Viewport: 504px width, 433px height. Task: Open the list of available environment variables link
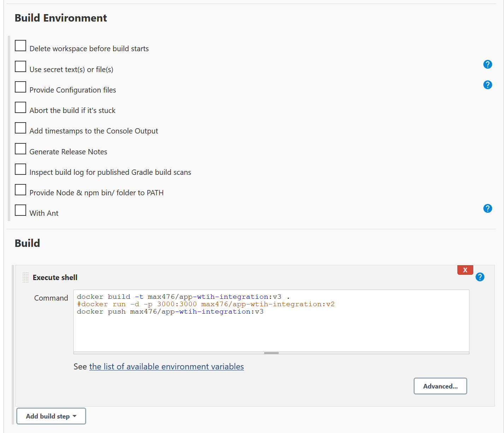tap(166, 367)
